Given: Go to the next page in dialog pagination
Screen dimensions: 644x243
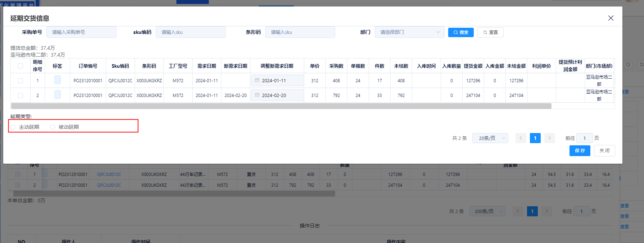Looking at the screenshot, I should click(x=549, y=138).
